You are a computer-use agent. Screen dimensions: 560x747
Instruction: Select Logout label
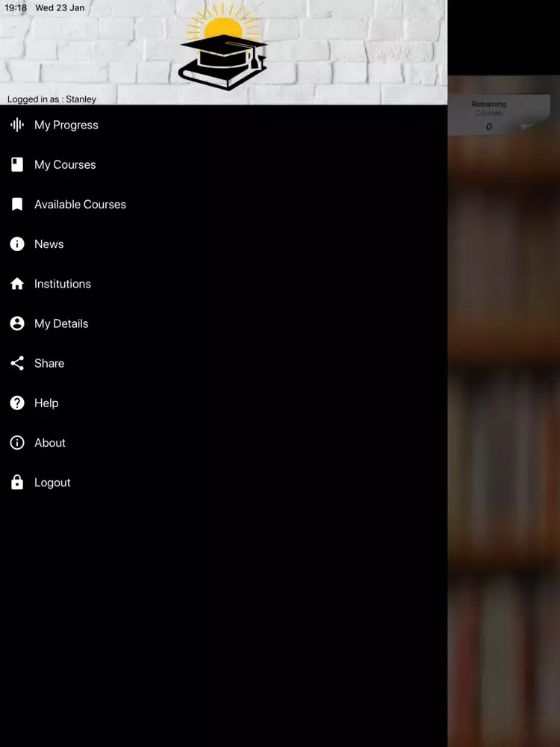(52, 483)
